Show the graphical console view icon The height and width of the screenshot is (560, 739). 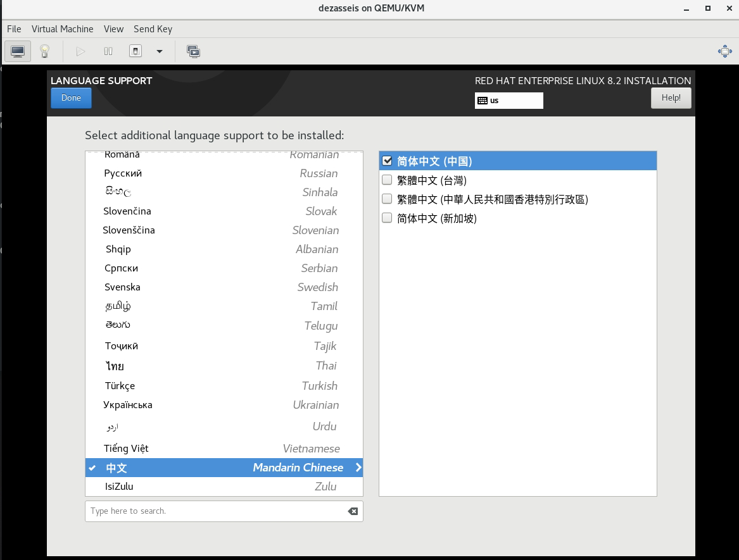click(18, 51)
